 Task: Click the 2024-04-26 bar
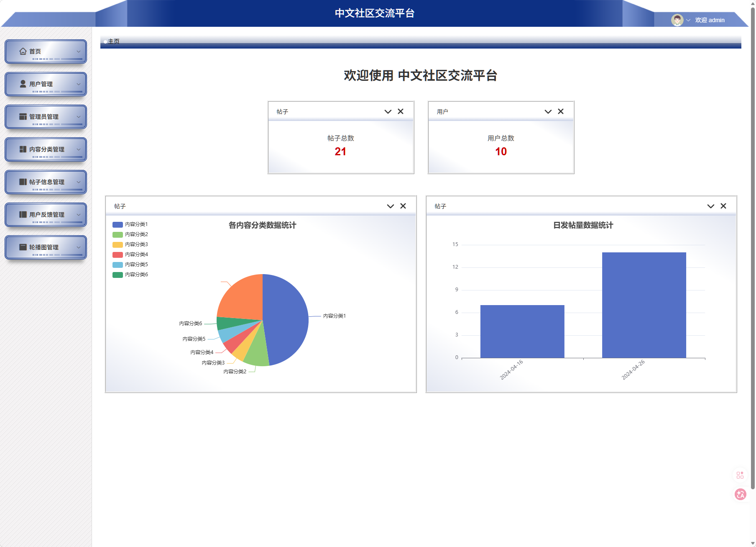tap(644, 305)
